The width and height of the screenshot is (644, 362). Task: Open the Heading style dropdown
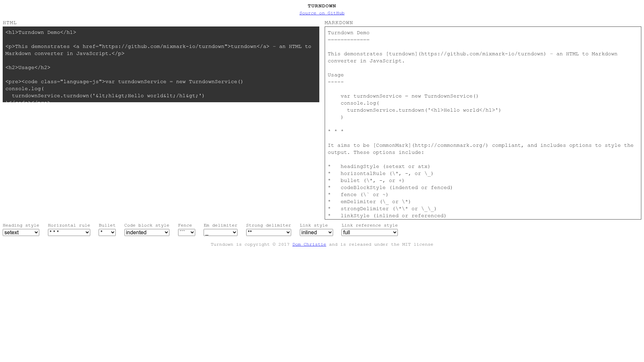21,232
